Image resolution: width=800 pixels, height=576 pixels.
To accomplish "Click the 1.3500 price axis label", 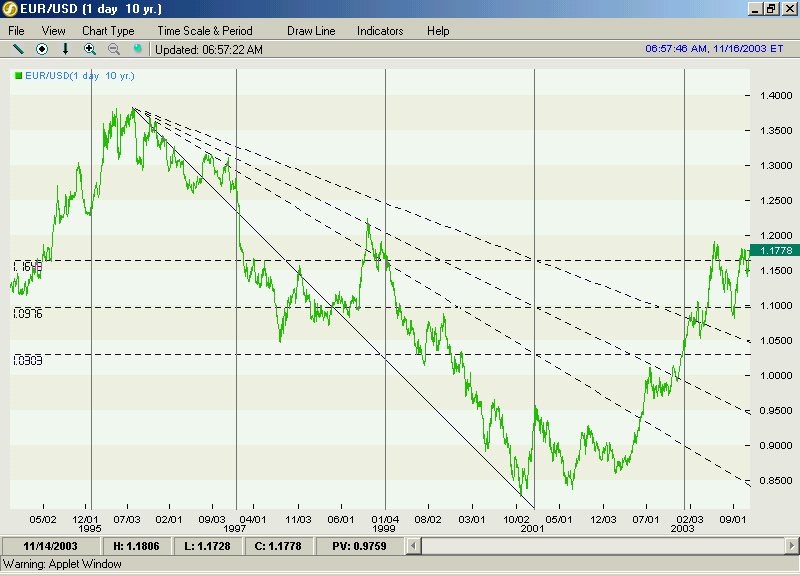I will pyautogui.click(x=776, y=131).
